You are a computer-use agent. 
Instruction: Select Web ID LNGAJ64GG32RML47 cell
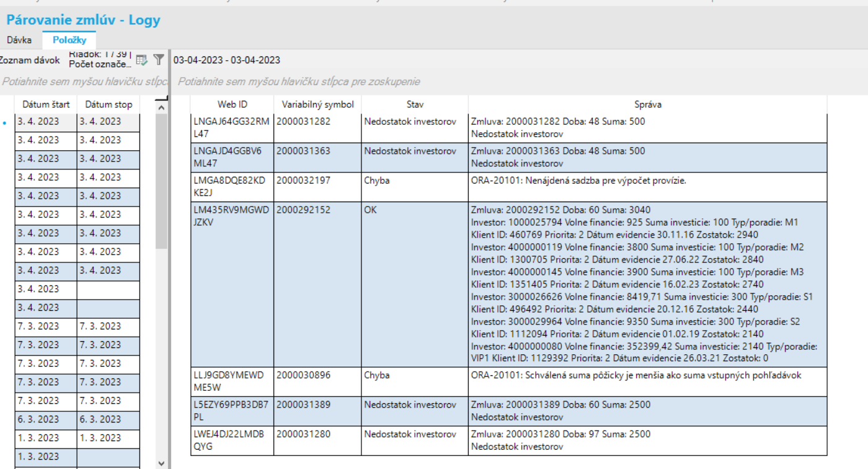[x=232, y=128]
